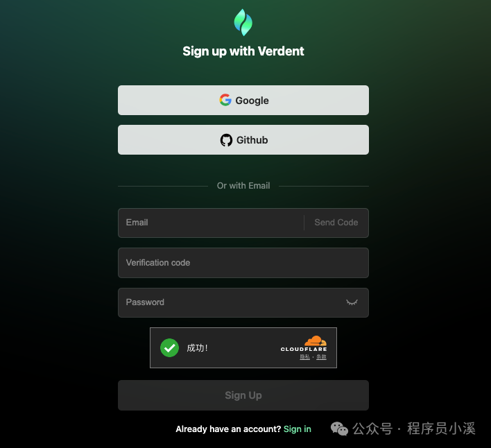Click the GitHub octocat icon
491x448 pixels.
(x=226, y=140)
